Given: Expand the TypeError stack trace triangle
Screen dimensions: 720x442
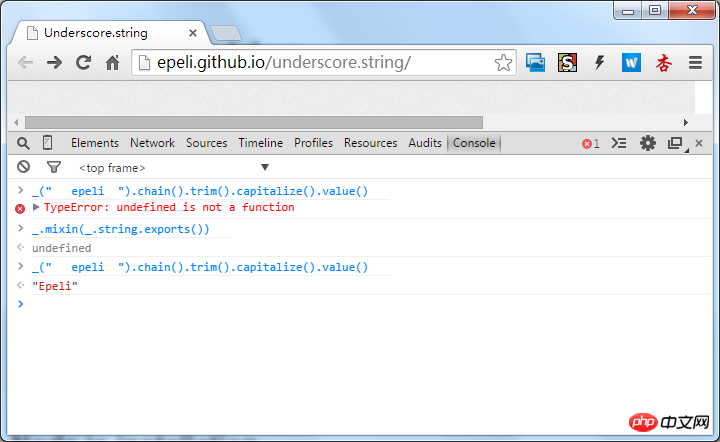Looking at the screenshot, I should pyautogui.click(x=36, y=207).
